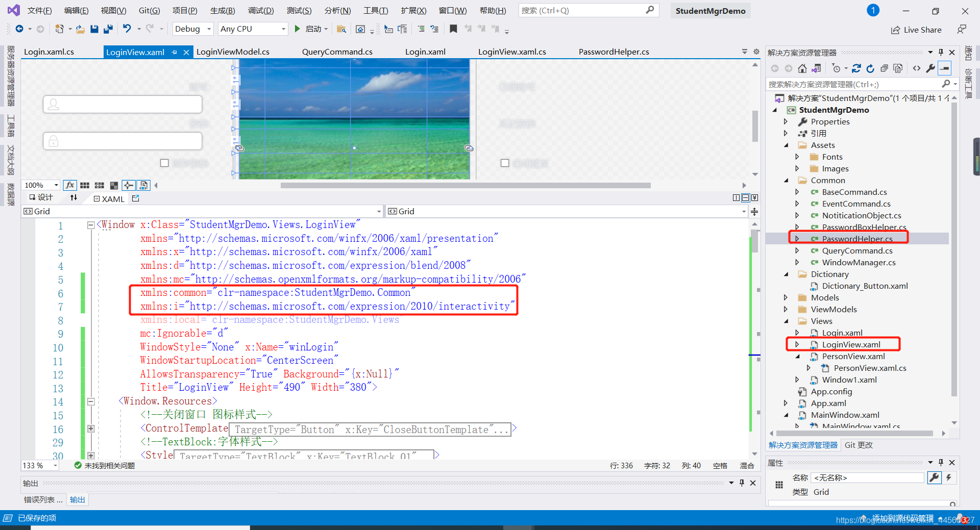
Task: Open Live Share session
Action: [916, 30]
